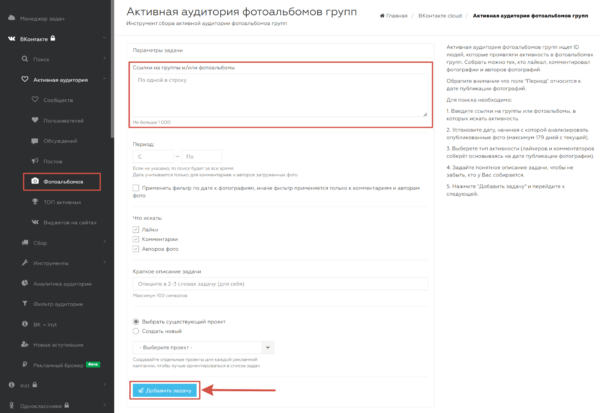Expand the Сбор submenu arrow
Image resolution: width=600 pixels, height=413 pixels.
[104, 242]
